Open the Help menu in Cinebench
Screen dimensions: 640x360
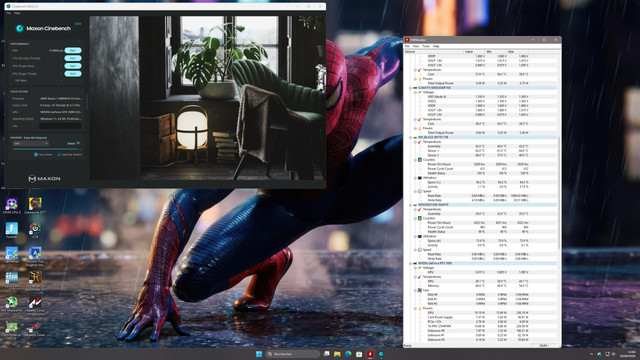tap(17, 13)
